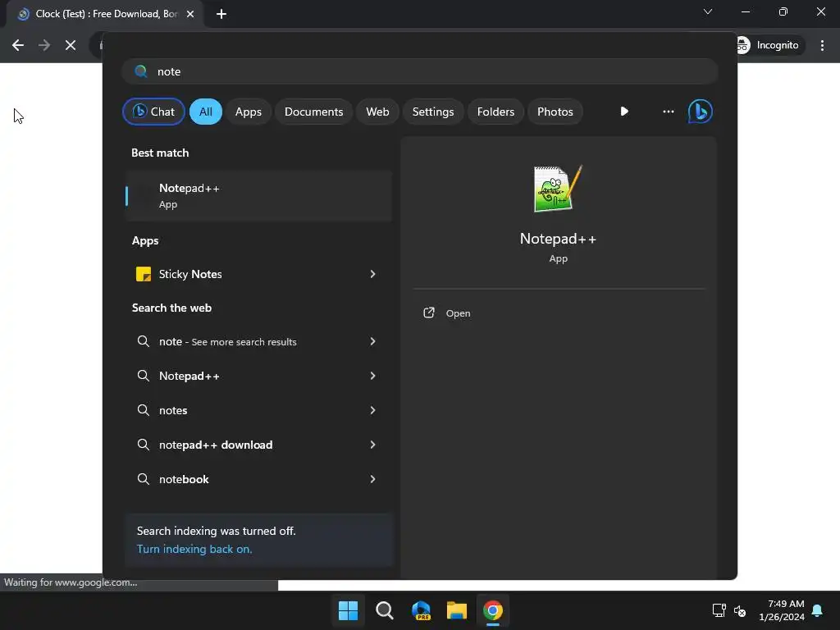
Task: Click the notification bell in system tray
Action: point(817,610)
